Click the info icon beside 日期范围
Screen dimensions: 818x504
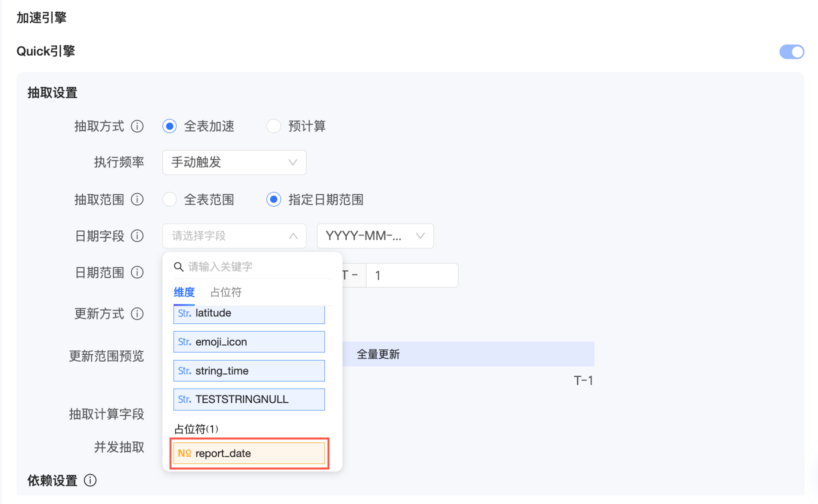137,272
